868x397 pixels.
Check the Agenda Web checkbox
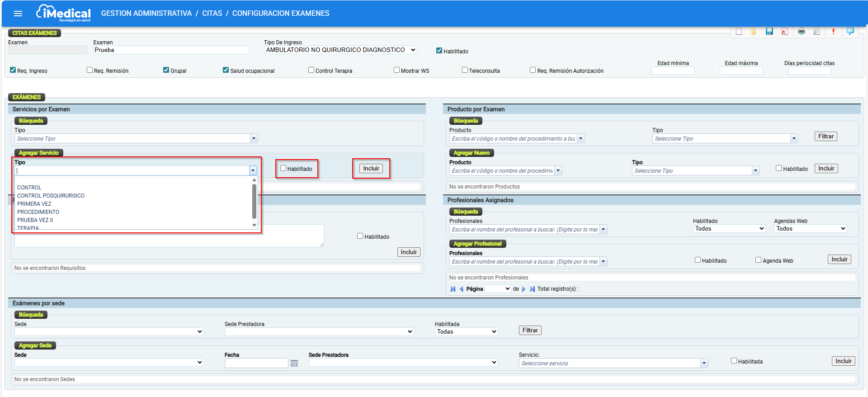click(758, 260)
